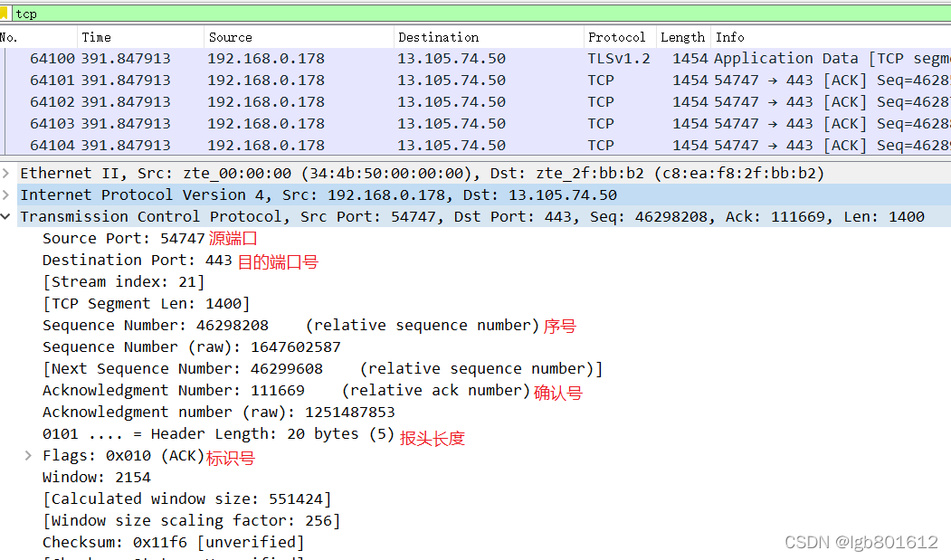This screenshot has width=951, height=560.
Task: Sort by the Source column header
Action: point(299,37)
